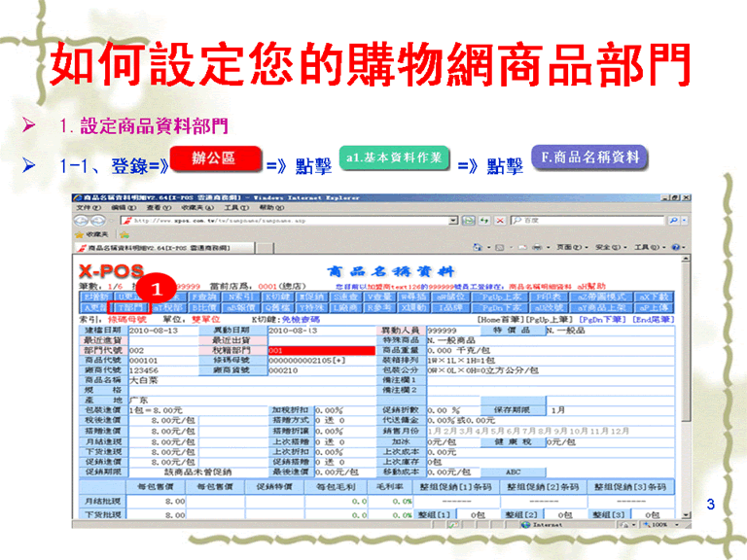Click the aH幫助 link
This screenshot has width=747, height=560.
pos(591,286)
